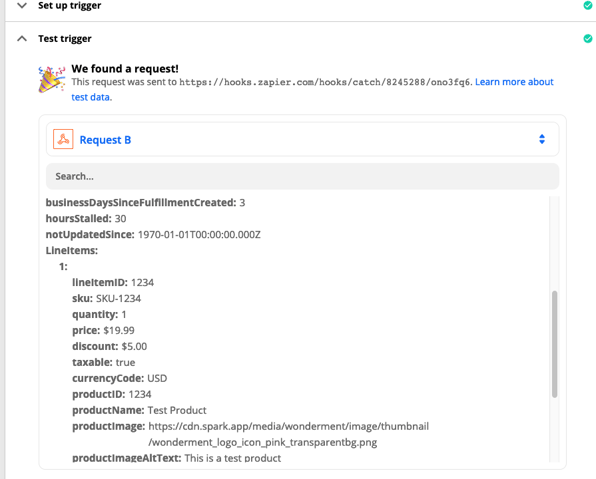The image size is (596, 479).
Task: Click the party popper celebration icon
Action: (x=52, y=79)
